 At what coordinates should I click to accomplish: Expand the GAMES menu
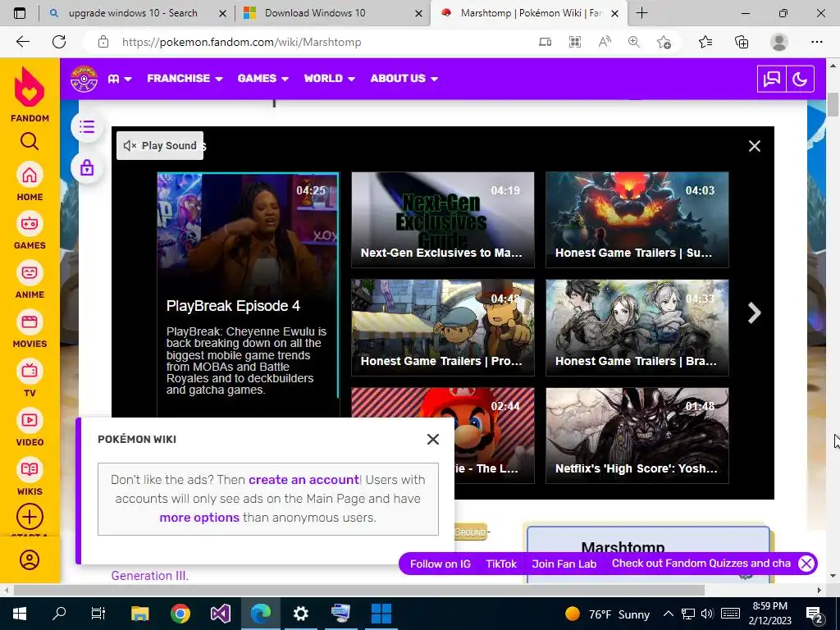(x=263, y=79)
